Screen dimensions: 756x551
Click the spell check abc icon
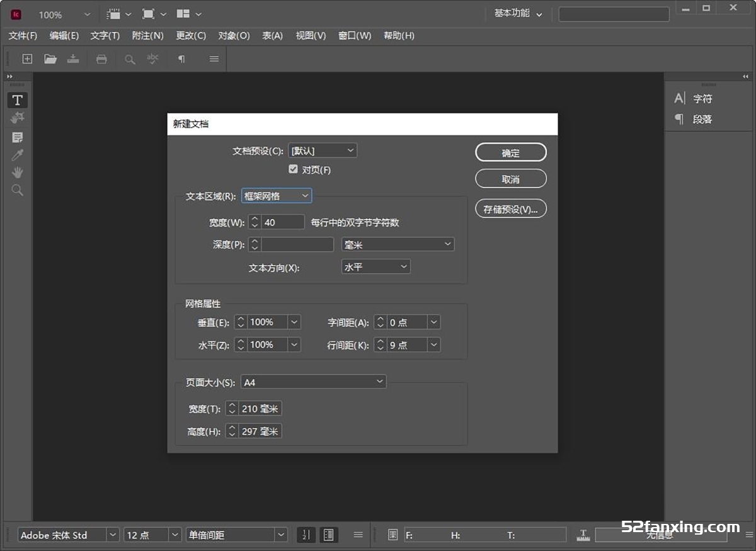coord(152,59)
